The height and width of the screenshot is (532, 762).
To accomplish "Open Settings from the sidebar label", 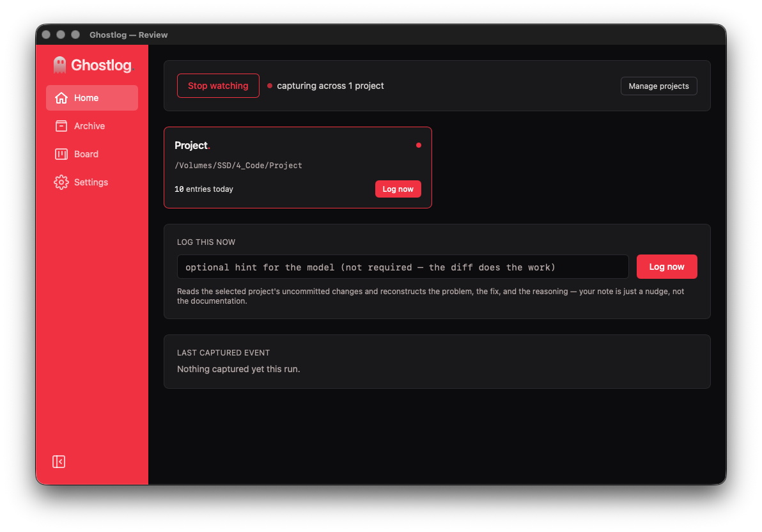I will pyautogui.click(x=91, y=182).
